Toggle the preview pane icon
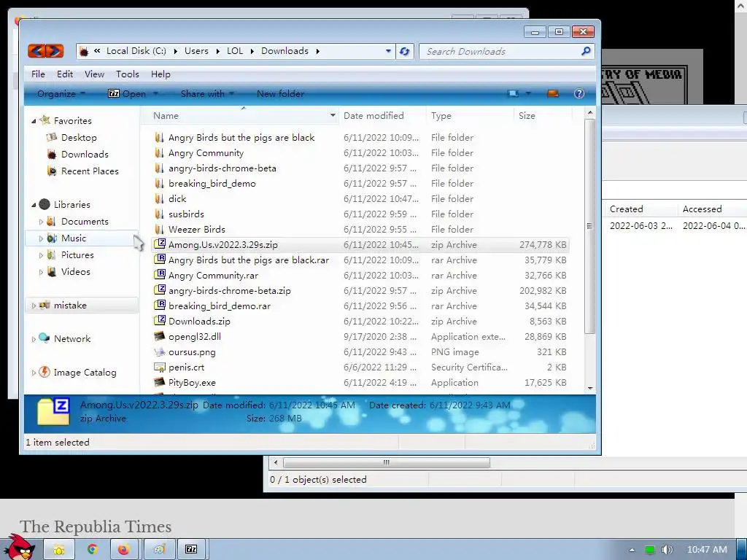 click(x=553, y=93)
